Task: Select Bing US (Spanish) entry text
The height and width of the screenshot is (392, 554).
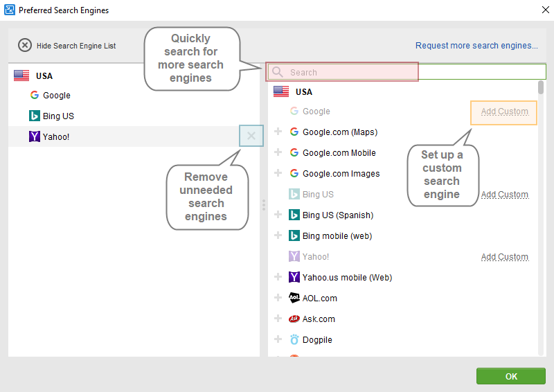Action: [x=338, y=215]
